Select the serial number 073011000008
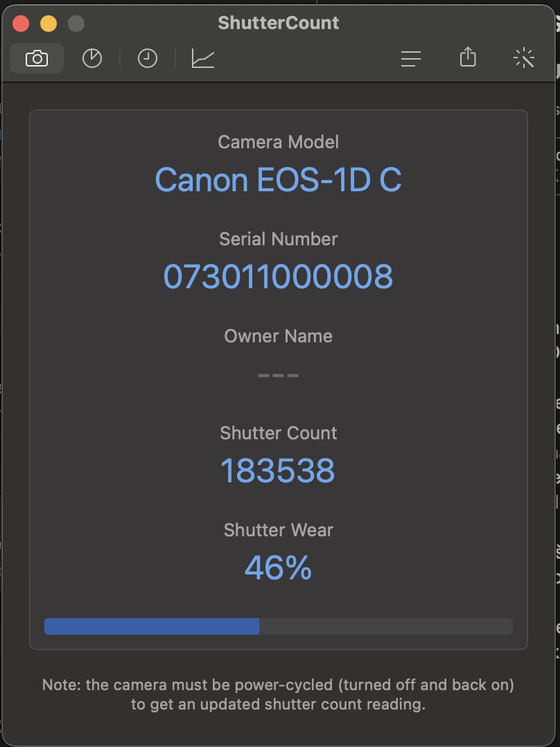Screen dimensions: 560x747 278,277
